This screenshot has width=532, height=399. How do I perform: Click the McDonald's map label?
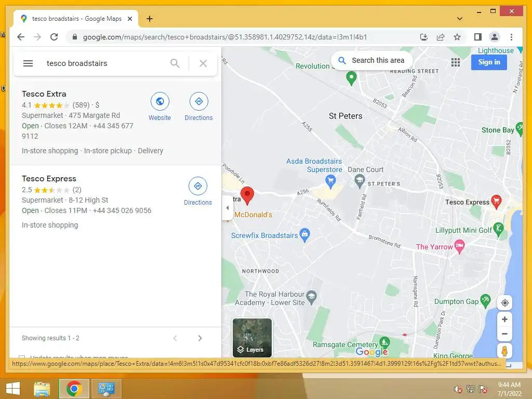pos(253,215)
